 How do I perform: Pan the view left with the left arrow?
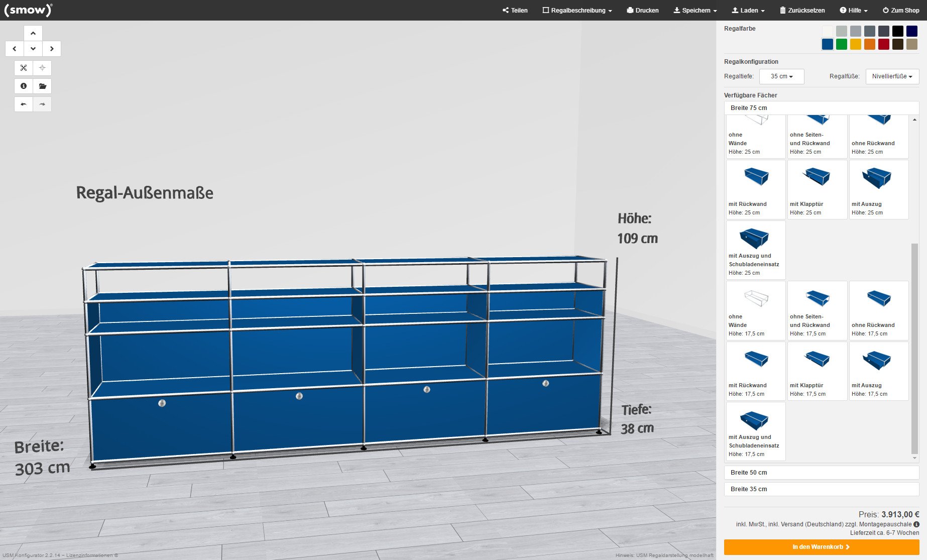[x=15, y=49]
